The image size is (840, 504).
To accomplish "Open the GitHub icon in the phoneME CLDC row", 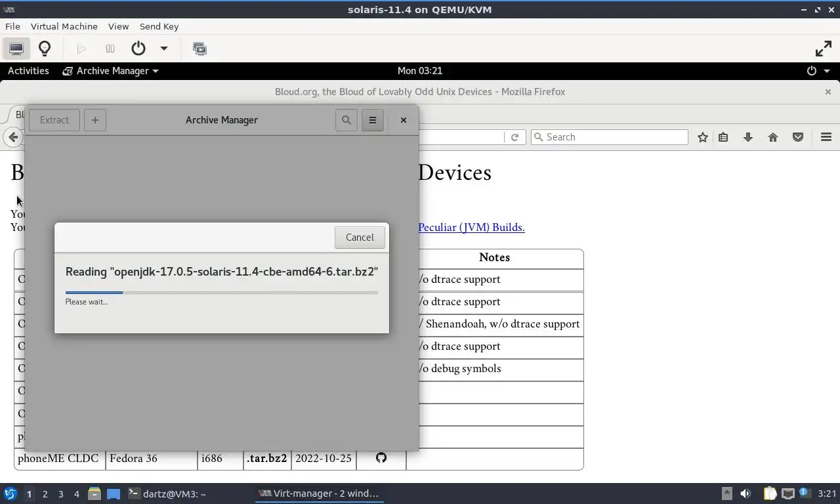I will 381,458.
